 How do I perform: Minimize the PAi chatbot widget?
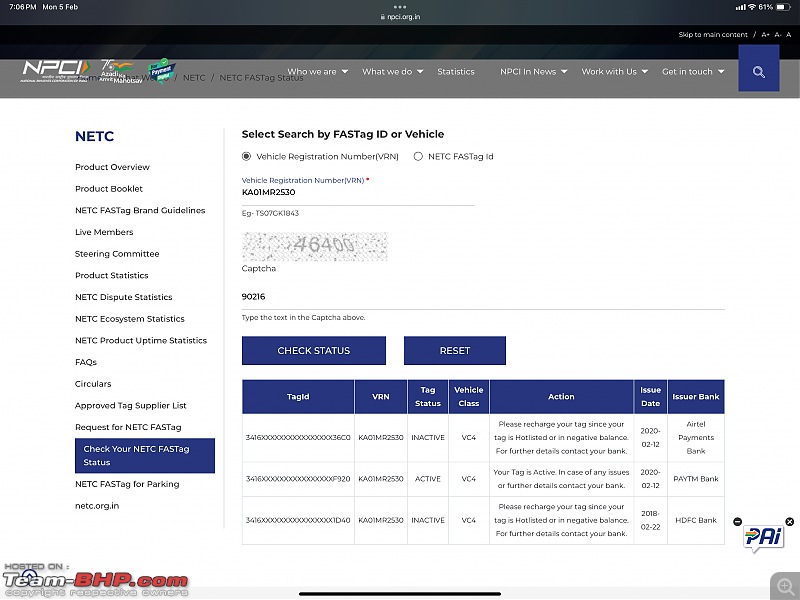[738, 521]
